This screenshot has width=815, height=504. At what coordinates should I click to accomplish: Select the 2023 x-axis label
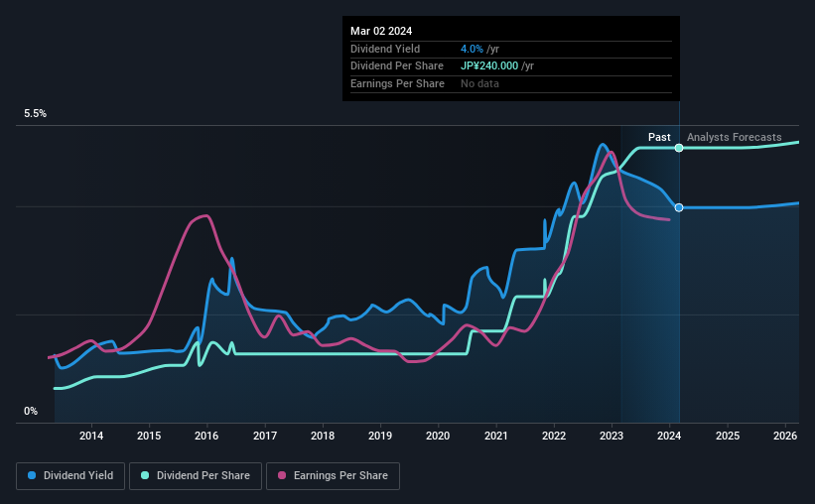(611, 436)
